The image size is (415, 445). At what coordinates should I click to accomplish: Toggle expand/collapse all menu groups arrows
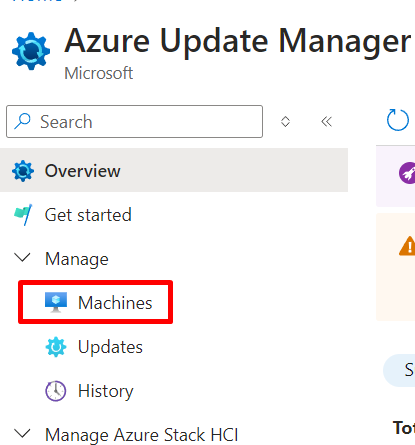pyautogui.click(x=285, y=121)
